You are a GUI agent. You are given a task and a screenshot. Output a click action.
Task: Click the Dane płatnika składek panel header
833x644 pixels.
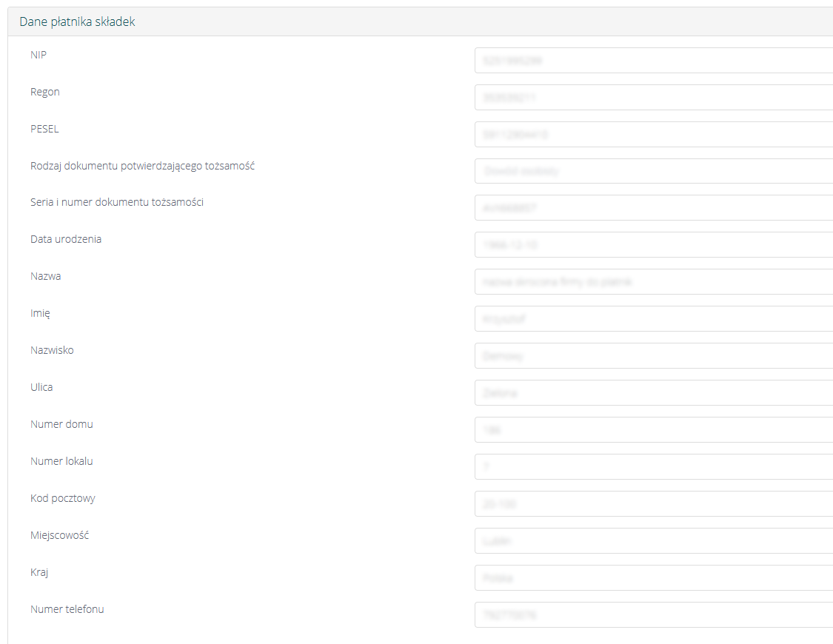tap(77, 22)
